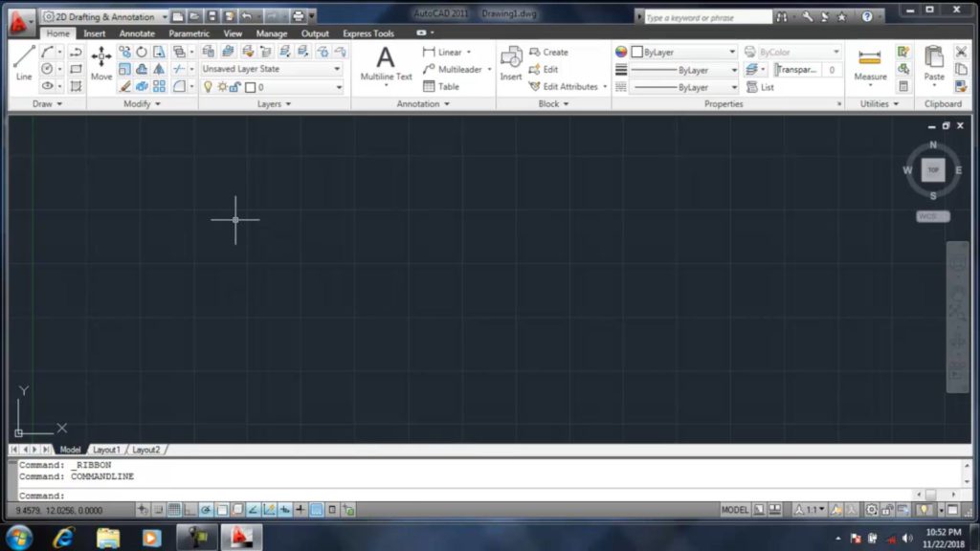980x551 pixels.
Task: Click the Insert block icon
Action: [511, 64]
